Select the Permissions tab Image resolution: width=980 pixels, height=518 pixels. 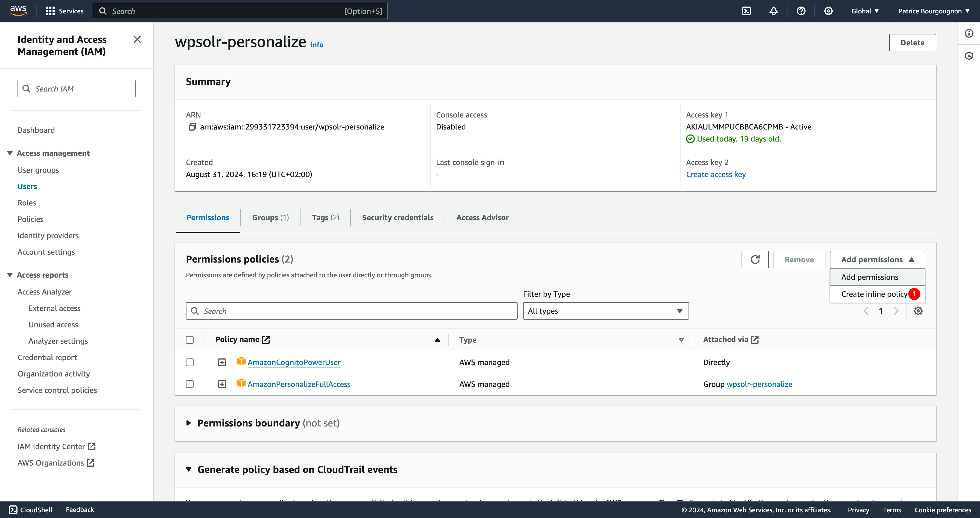[x=208, y=217]
